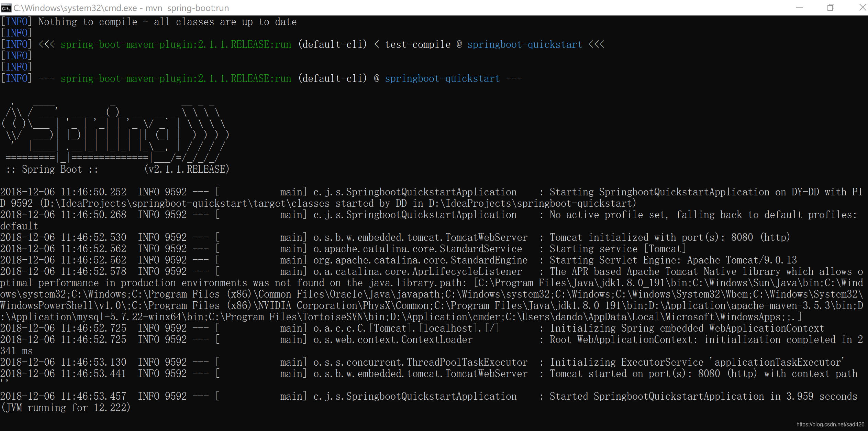Click 'org.apache.catalina.core.StandardEngine' logger name
The width and height of the screenshot is (868, 431).
[420, 260]
